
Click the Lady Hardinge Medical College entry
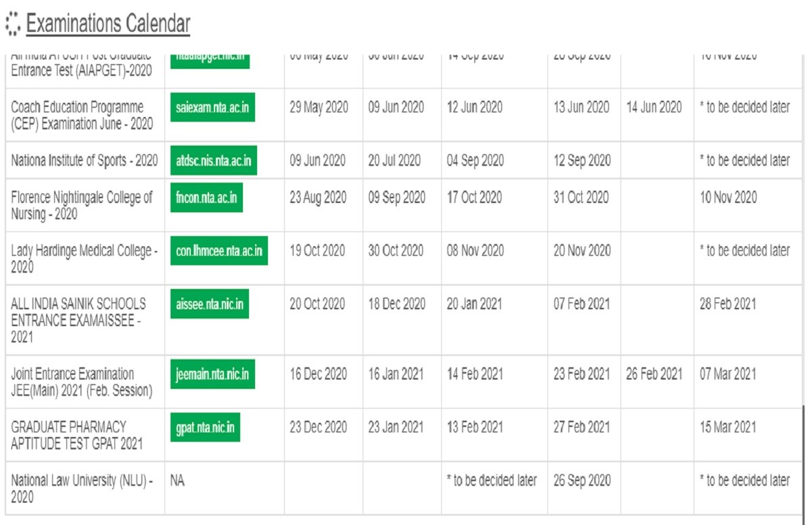click(84, 258)
